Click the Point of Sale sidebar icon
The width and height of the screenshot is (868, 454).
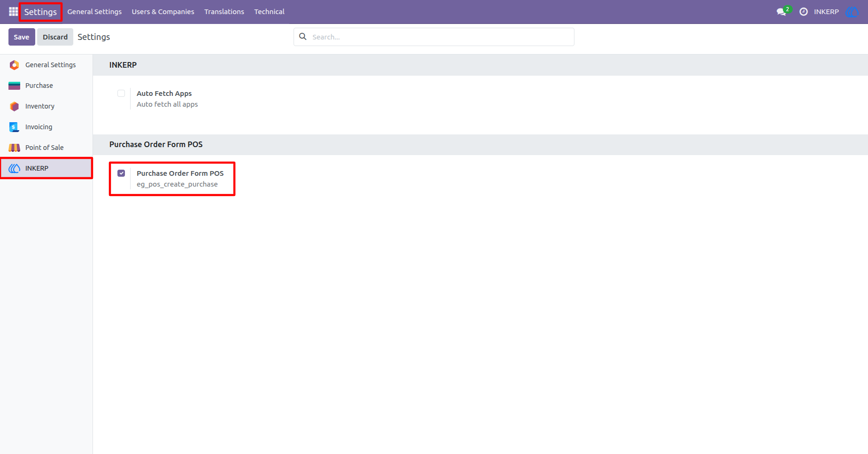15,148
